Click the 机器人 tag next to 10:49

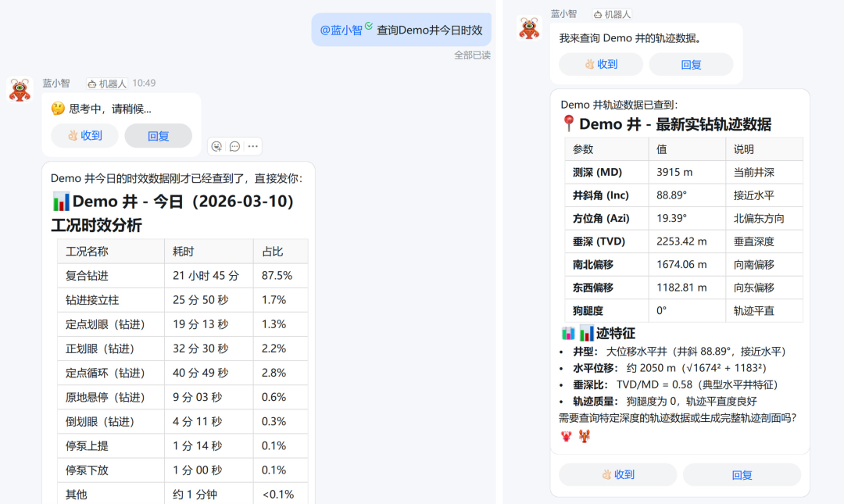106,83
